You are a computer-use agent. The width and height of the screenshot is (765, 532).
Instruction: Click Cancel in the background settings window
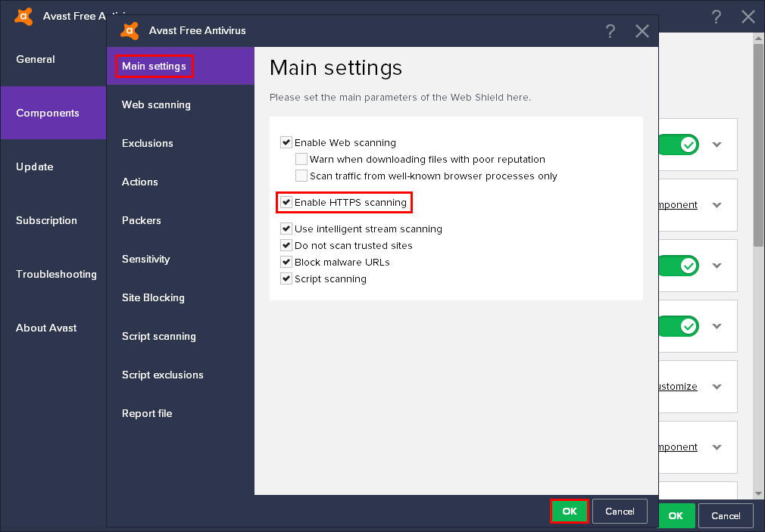pyautogui.click(x=726, y=516)
